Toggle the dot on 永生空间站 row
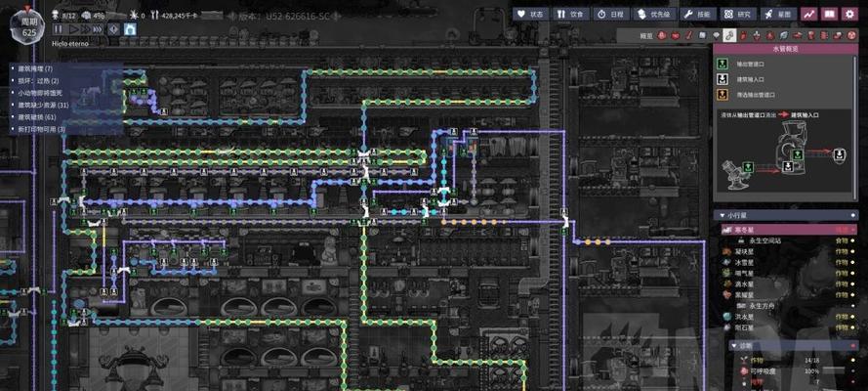Image resolution: width=868 pixels, height=391 pixels. pos(852,240)
